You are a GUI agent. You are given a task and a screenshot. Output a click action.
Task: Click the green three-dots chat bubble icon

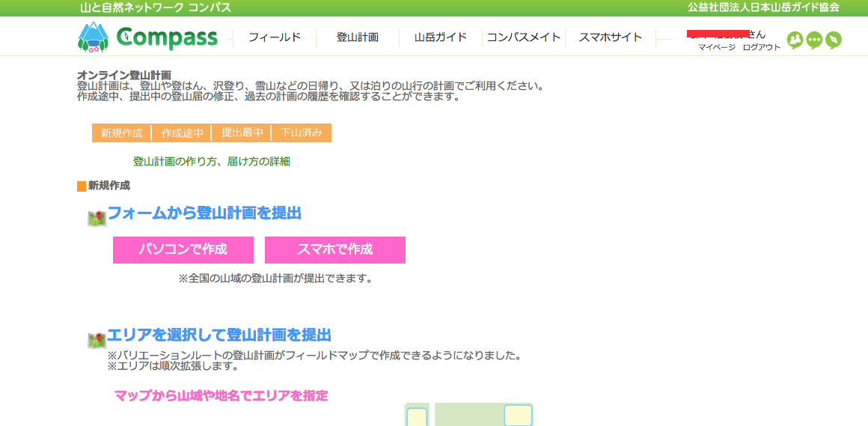(814, 40)
